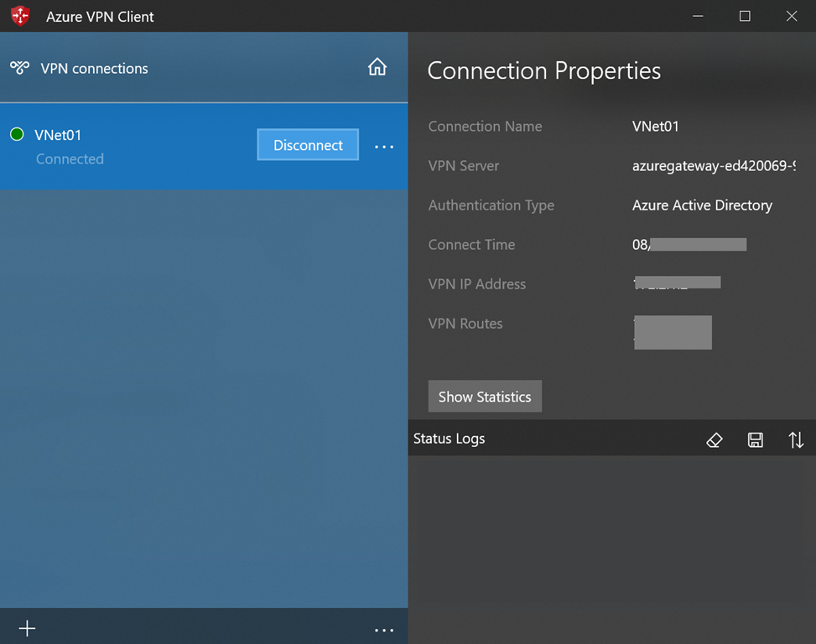Viewport: 816px width, 644px height.
Task: Click the Azure VPN Client shield logo
Action: point(20,16)
